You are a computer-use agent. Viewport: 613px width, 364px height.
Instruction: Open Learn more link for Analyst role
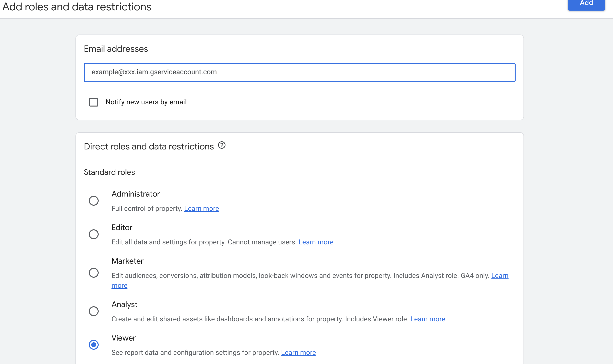pos(428,319)
